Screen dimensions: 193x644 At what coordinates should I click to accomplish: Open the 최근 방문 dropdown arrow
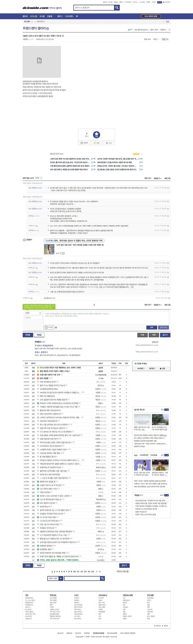[32, 22]
